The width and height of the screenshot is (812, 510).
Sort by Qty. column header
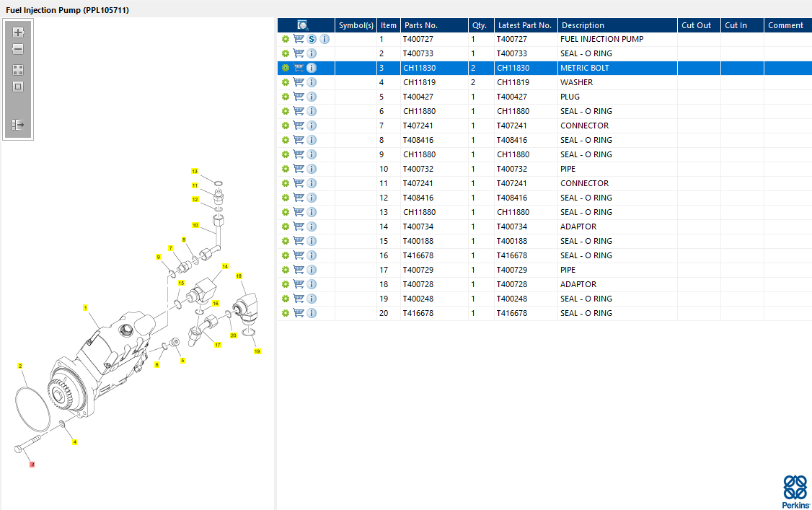tap(481, 25)
